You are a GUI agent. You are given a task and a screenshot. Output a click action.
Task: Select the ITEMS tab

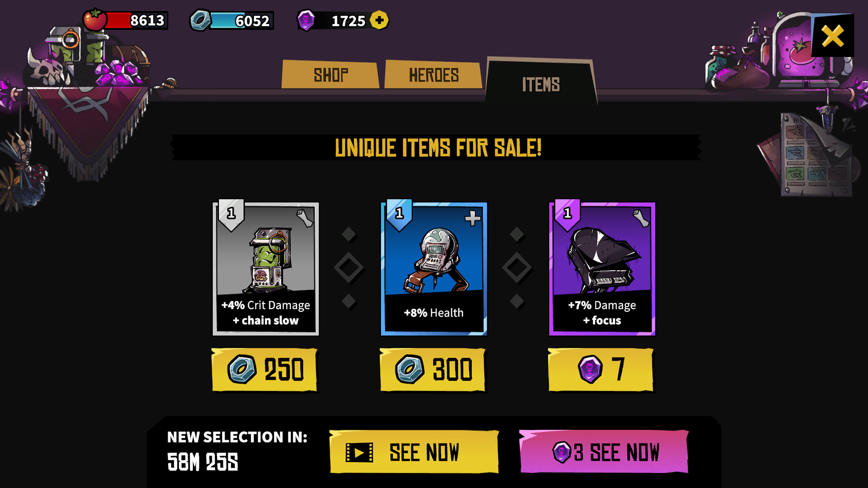pos(541,83)
